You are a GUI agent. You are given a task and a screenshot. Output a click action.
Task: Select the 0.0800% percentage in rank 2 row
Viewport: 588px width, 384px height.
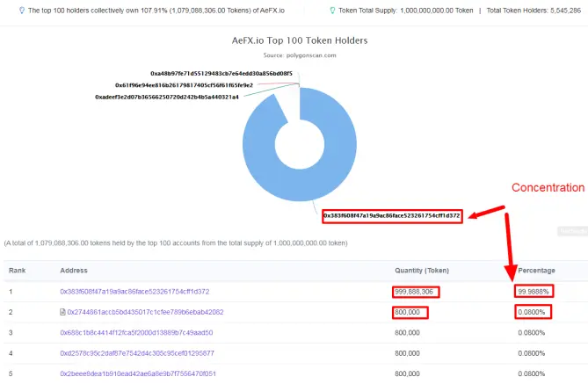[x=532, y=312]
